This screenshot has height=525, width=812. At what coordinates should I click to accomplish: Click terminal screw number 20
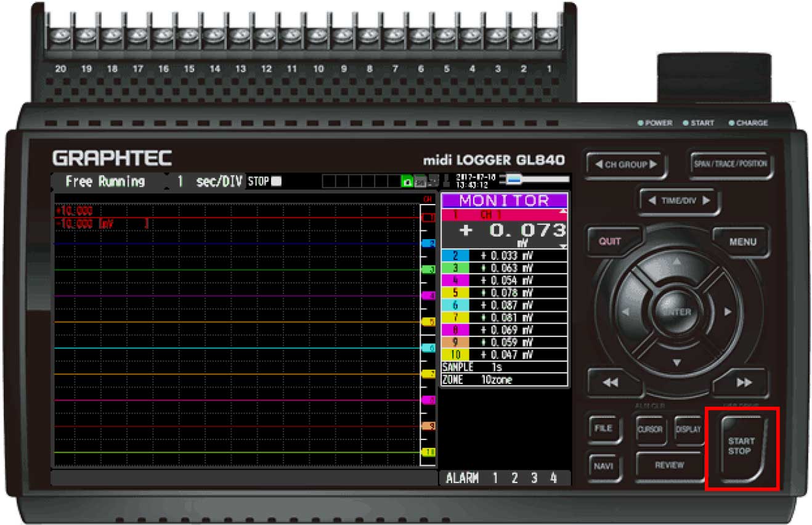60,36
